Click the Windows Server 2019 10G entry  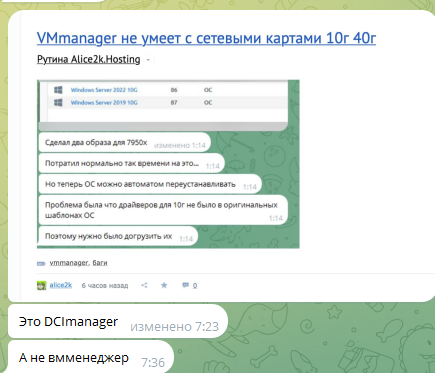click(104, 103)
